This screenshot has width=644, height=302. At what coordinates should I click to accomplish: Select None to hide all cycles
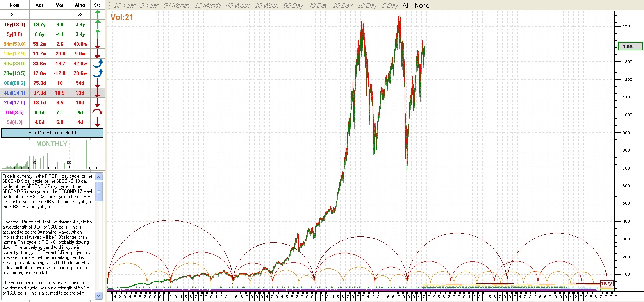tap(422, 5)
